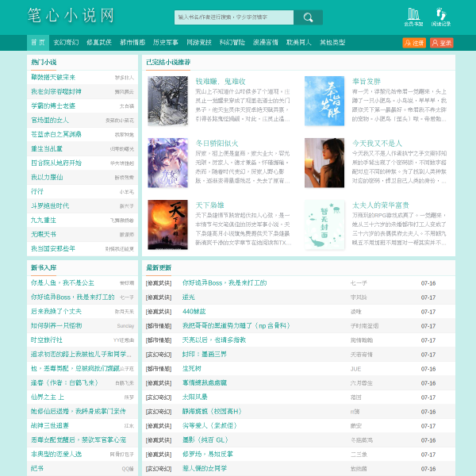
Task: Open new book 时空旅行社
Action: click(x=47, y=340)
